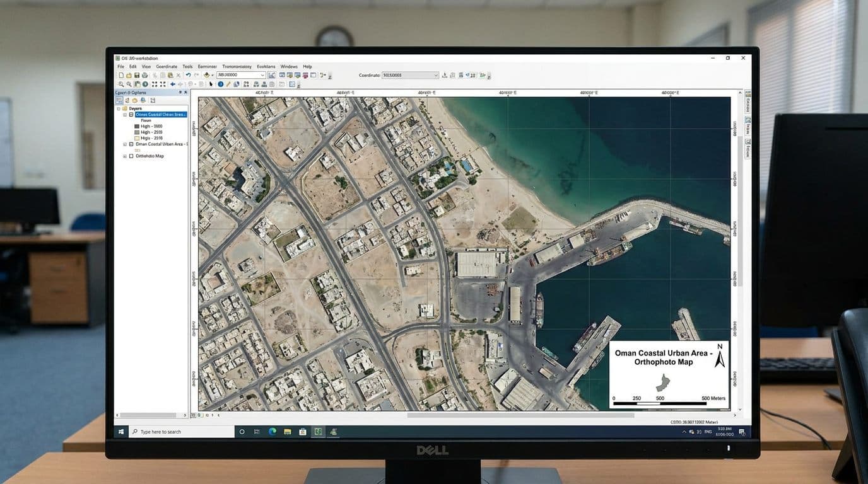Click third vertical tab on right sidebar
The height and width of the screenshot is (484, 868).
point(748,149)
